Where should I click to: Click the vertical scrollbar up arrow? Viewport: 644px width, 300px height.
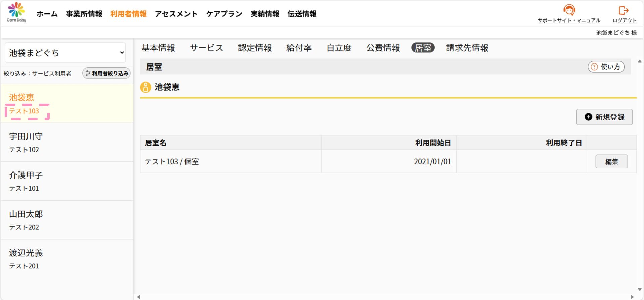640,61
